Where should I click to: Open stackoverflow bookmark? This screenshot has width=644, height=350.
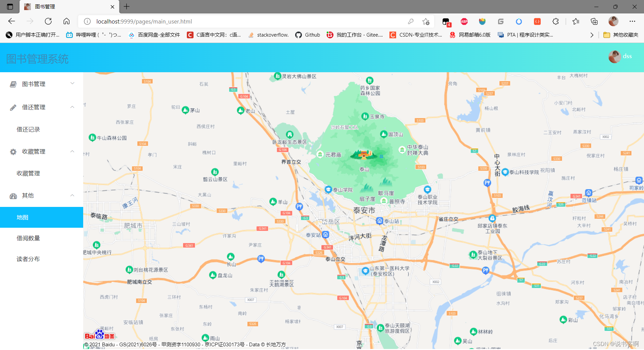tap(268, 35)
